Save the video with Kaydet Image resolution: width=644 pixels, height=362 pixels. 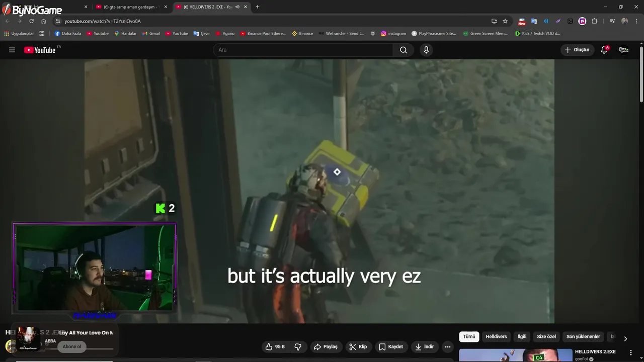coord(391,347)
